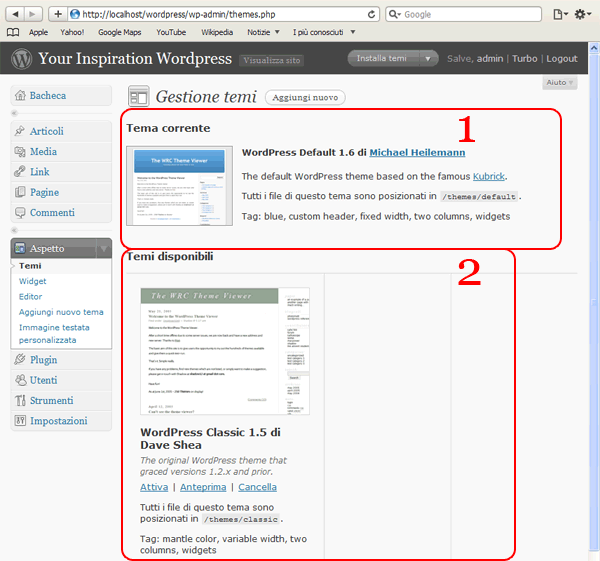Open the Articoli menu
The width and height of the screenshot is (600, 561).
[61, 131]
